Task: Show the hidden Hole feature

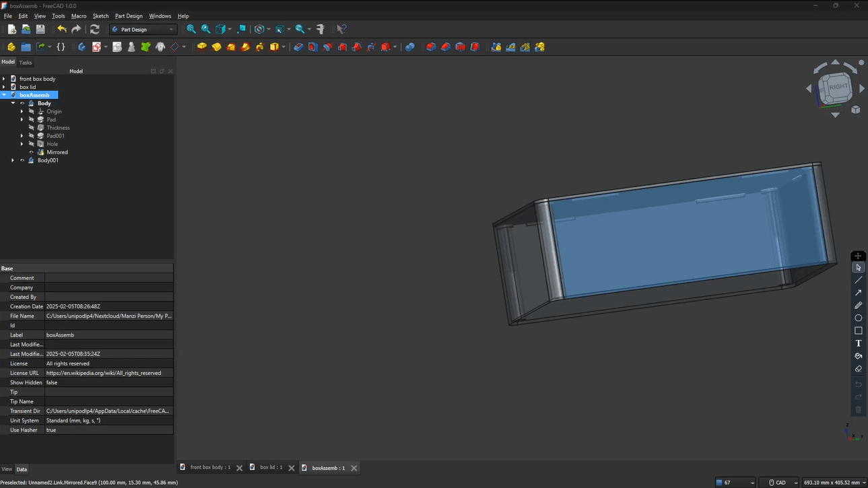Action: coord(32,144)
